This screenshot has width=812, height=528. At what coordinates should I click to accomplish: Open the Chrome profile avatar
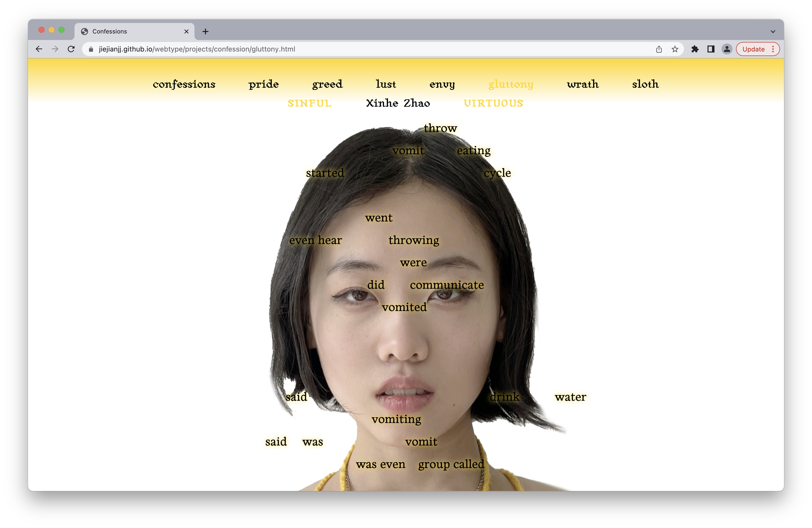(727, 49)
